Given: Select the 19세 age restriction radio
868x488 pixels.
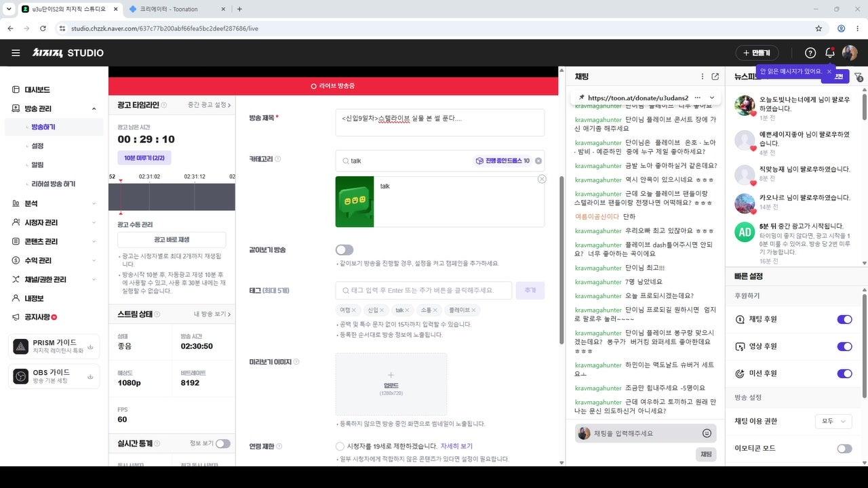Looking at the screenshot, I should point(340,446).
